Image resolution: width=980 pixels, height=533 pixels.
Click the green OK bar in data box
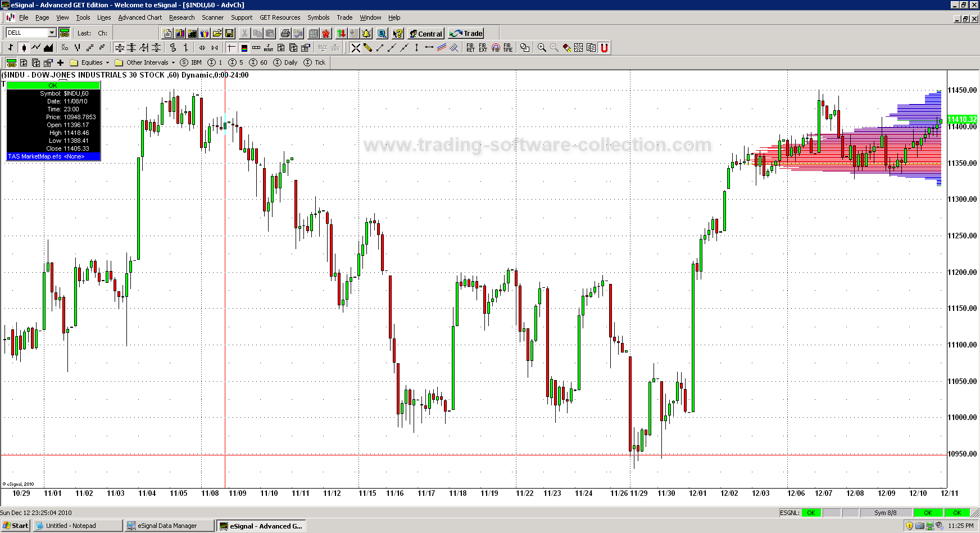click(x=53, y=85)
